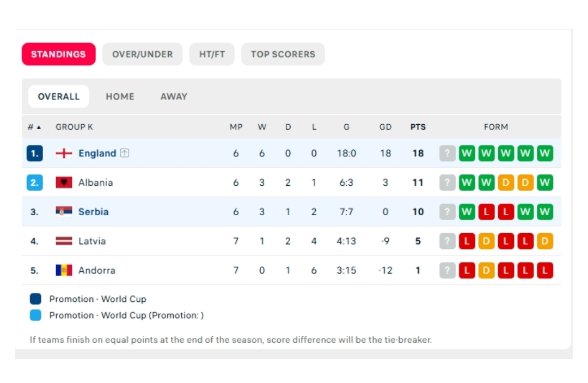588x383 pixels.
Task: Click the Albania flag icon
Action: (x=64, y=183)
